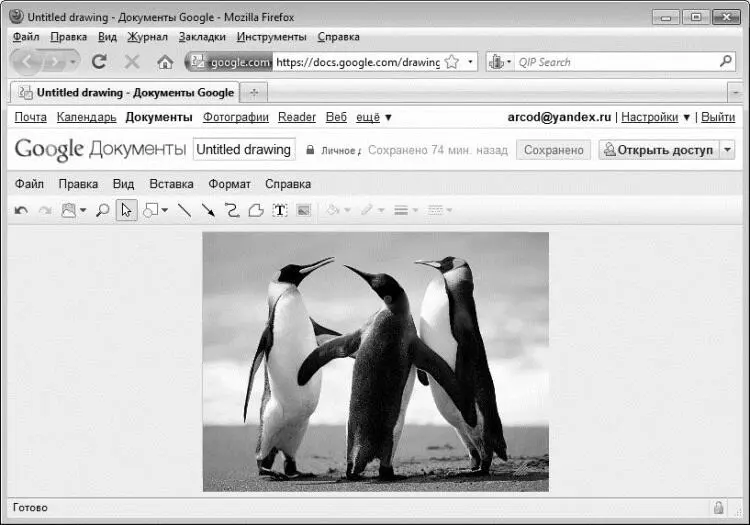Open Firefox Инструменты menu

tap(271, 37)
